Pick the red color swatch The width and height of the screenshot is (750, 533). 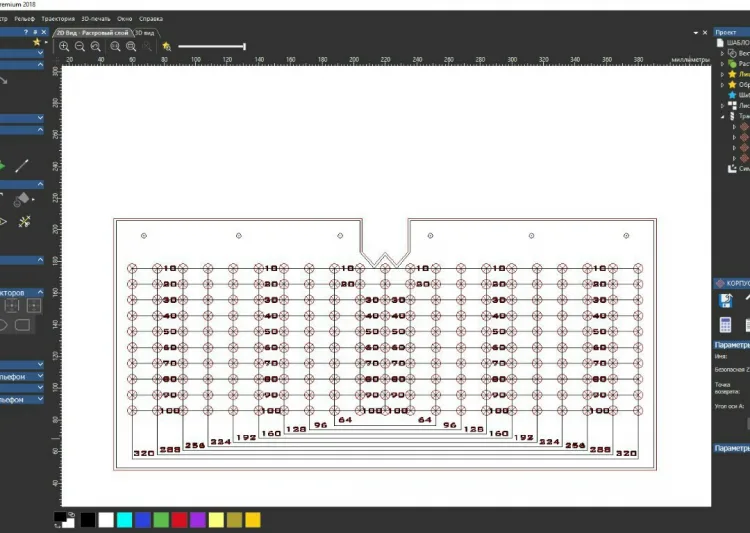pos(179,520)
